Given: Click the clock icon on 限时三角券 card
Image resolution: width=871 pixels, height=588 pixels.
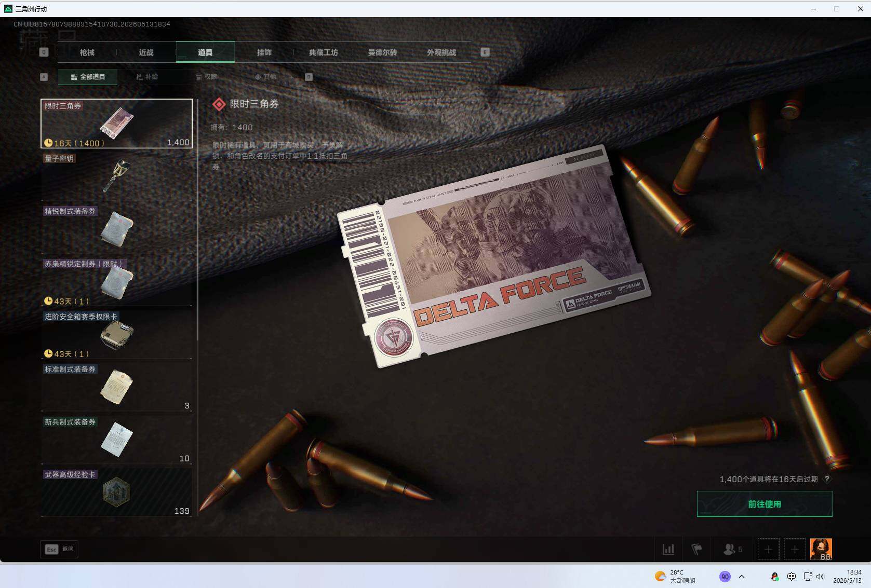Looking at the screenshot, I should 48,143.
